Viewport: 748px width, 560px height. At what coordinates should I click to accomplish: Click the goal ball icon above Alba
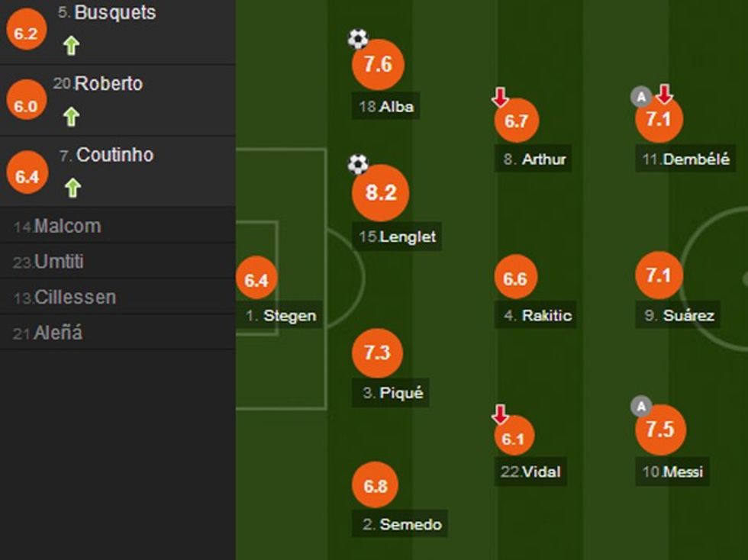point(357,38)
